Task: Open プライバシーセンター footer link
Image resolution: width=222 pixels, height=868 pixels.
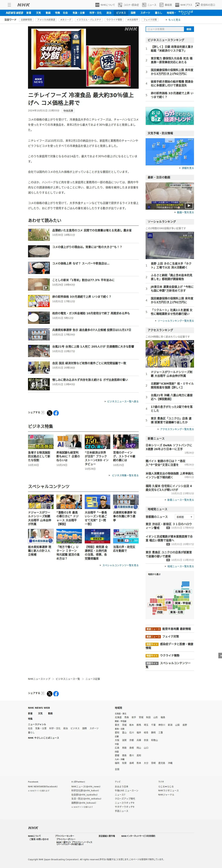Action: (x=65, y=836)
